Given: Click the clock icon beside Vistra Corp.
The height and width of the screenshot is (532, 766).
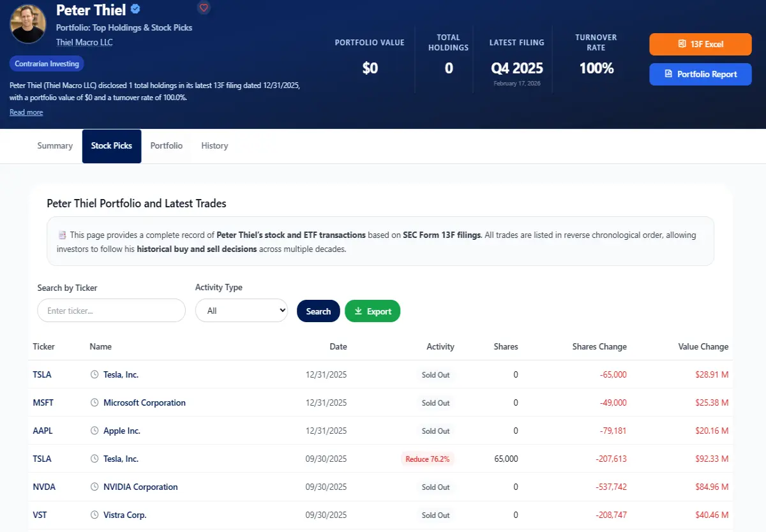Looking at the screenshot, I should coord(95,515).
